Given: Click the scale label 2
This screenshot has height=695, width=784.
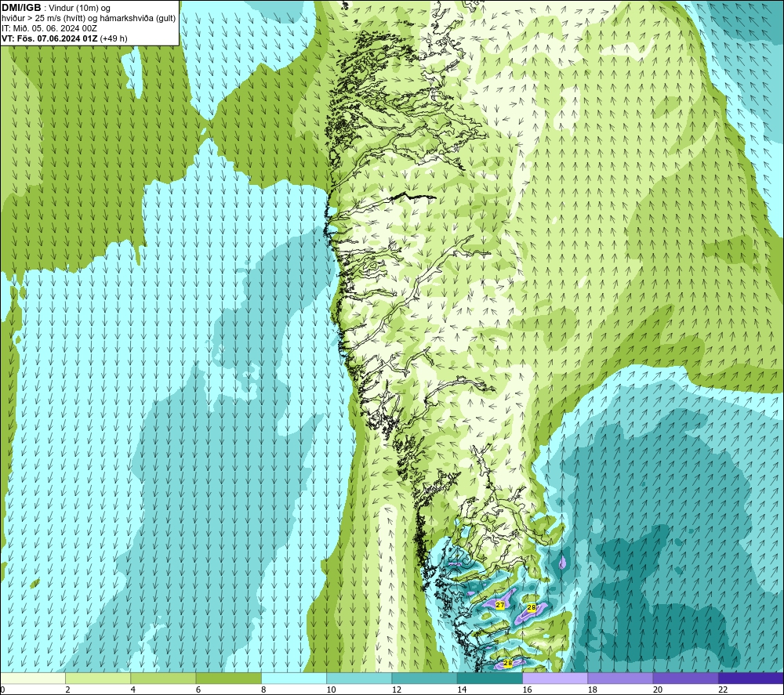Looking at the screenshot, I should tap(67, 690).
